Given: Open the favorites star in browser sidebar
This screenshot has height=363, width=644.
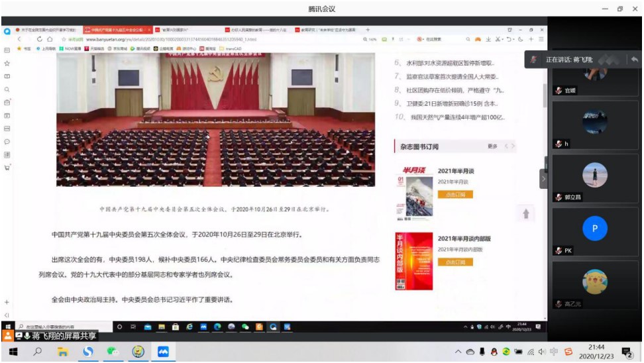Looking at the screenshot, I should pyautogui.click(x=7, y=63).
